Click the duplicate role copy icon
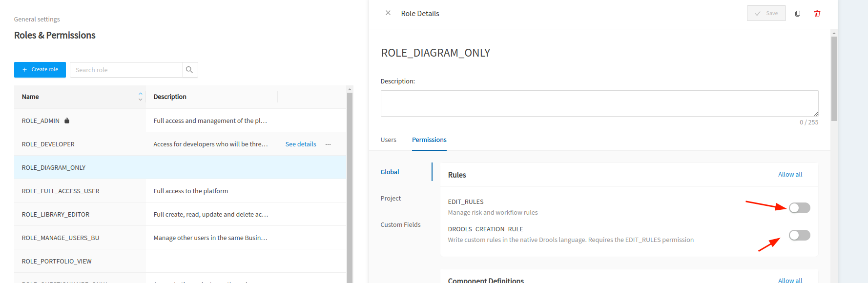The height and width of the screenshot is (283, 868). [x=798, y=14]
